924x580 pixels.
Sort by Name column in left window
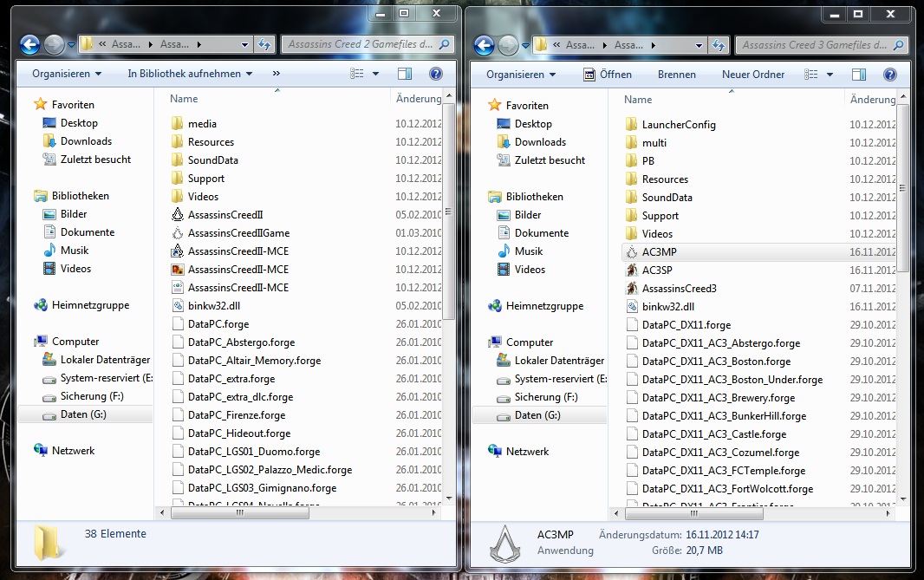184,99
